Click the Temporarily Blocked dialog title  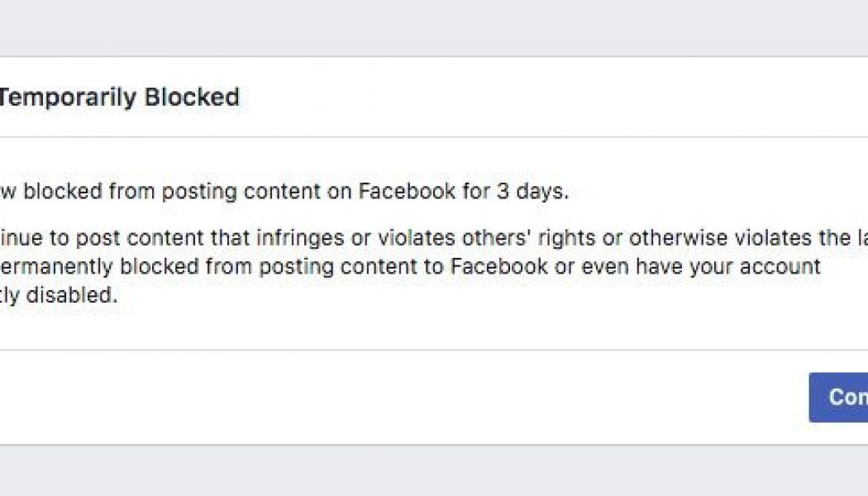click(118, 96)
